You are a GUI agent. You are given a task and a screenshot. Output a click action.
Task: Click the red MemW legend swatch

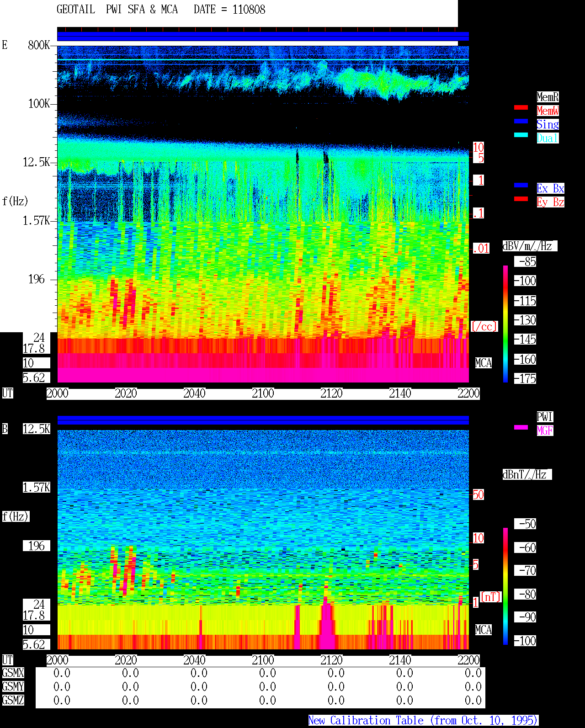click(x=521, y=107)
